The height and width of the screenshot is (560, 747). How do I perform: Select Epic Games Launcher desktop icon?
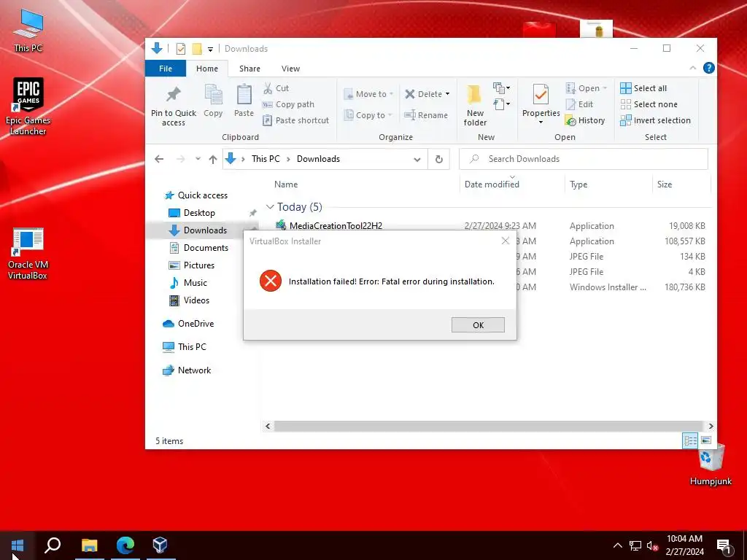point(28,106)
